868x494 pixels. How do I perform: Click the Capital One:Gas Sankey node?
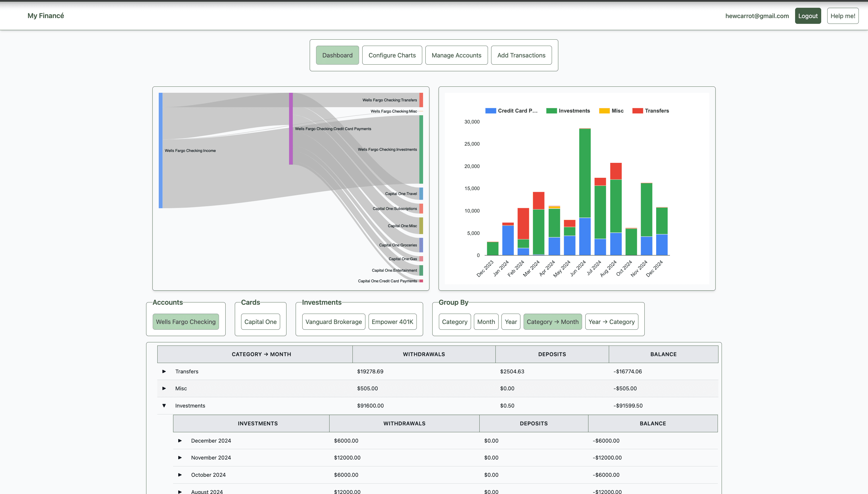421,259
